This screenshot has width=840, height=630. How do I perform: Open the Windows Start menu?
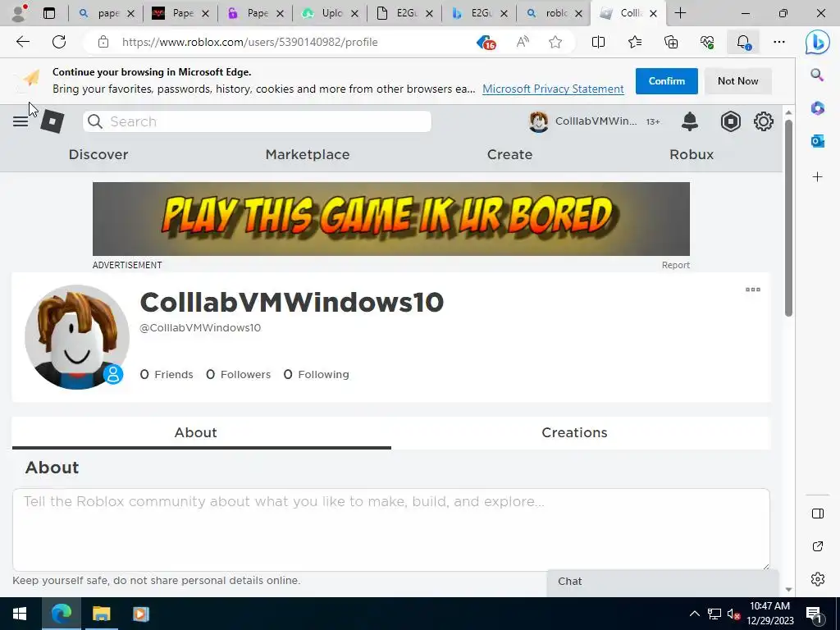(20, 614)
